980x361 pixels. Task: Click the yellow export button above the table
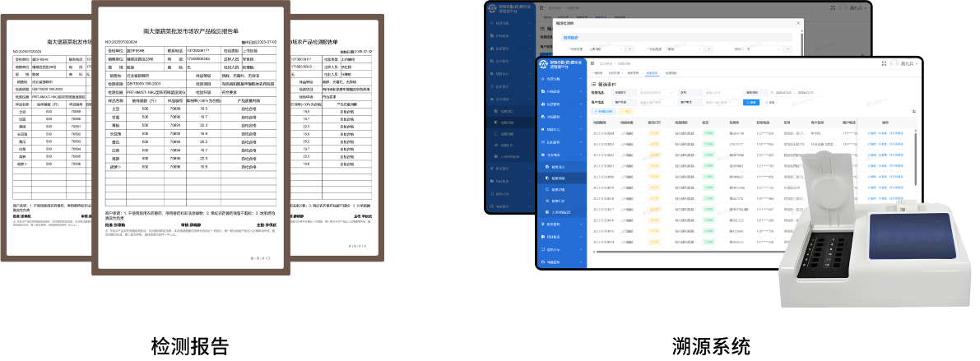(x=625, y=110)
